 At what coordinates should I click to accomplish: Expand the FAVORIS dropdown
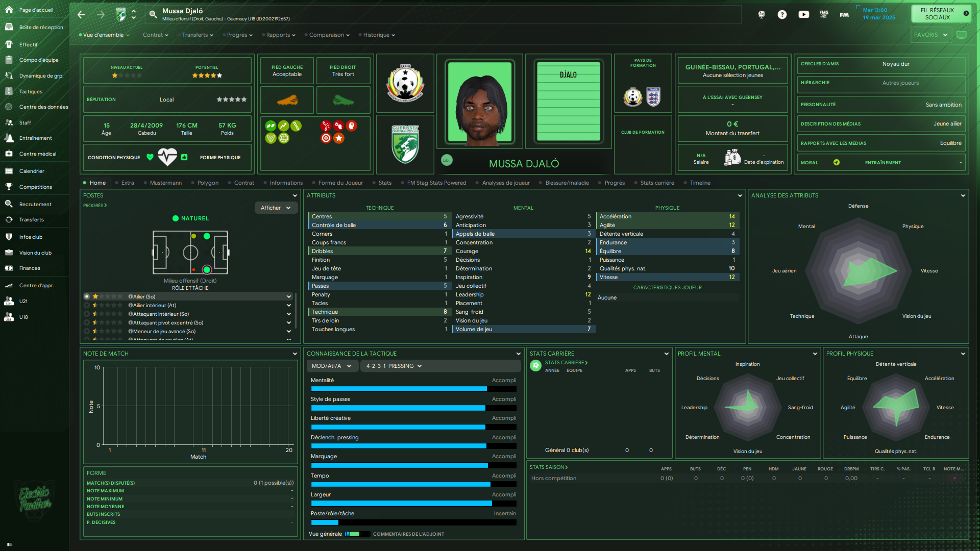[930, 35]
